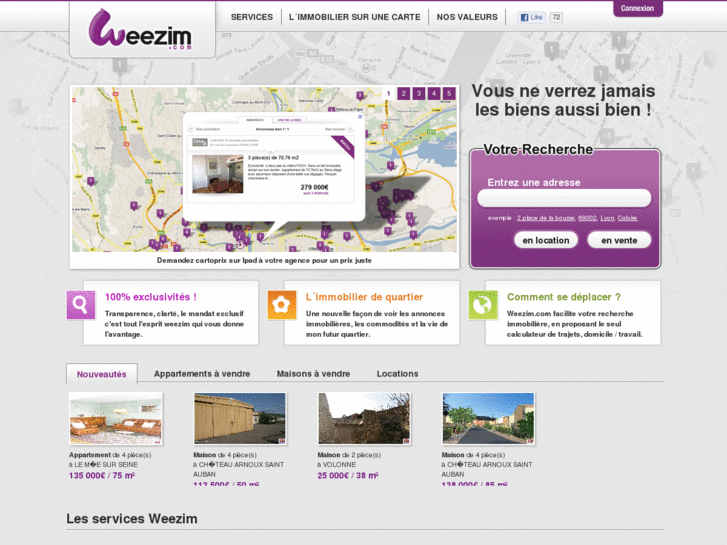
Task: Click 'Appartement de 4 pièce(s)' listing title
Action: pos(110,455)
